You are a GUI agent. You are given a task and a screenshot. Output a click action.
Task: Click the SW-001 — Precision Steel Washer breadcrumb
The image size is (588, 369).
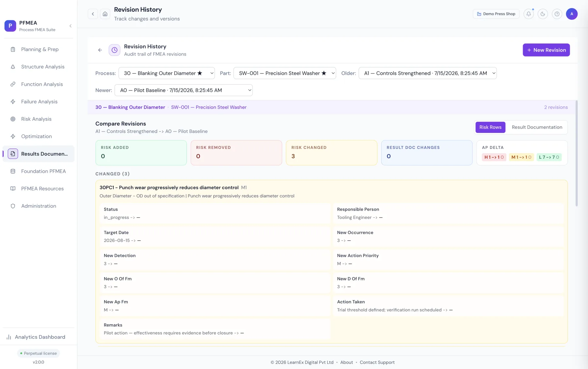click(209, 107)
